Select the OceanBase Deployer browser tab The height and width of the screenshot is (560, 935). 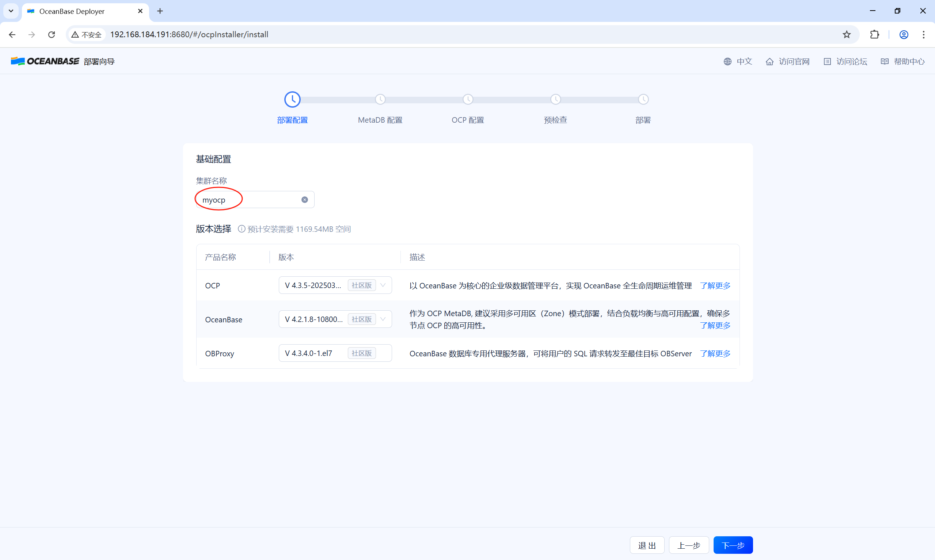[x=76, y=11]
